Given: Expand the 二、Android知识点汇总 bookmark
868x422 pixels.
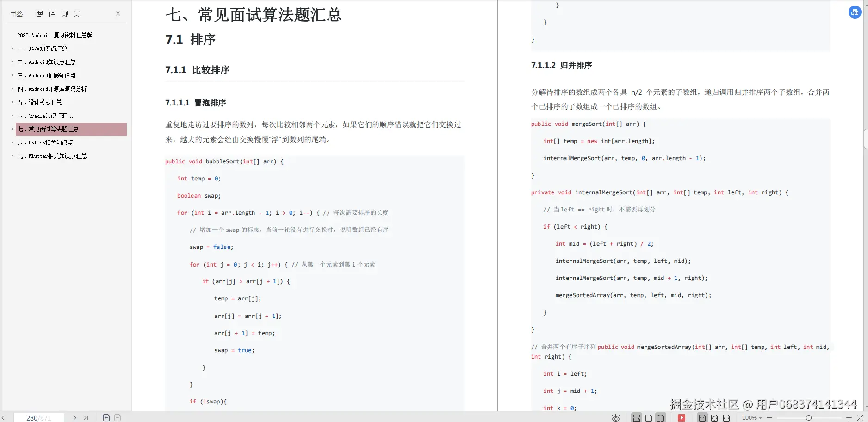Looking at the screenshot, I should pyautogui.click(x=12, y=62).
